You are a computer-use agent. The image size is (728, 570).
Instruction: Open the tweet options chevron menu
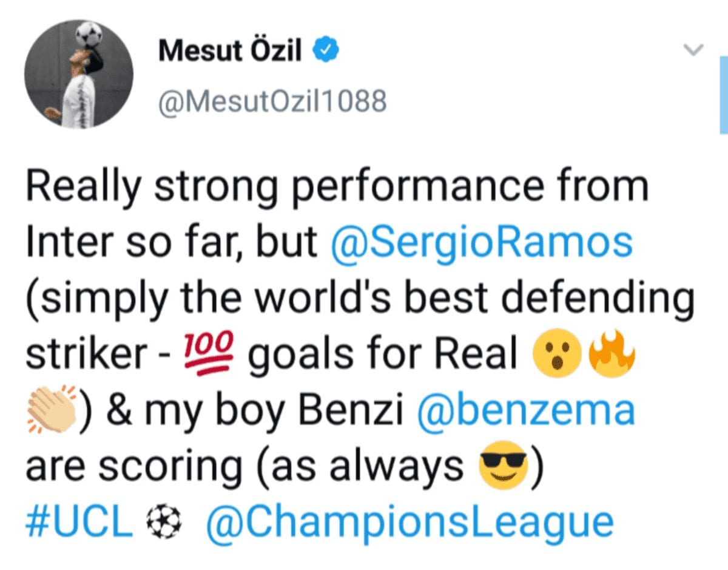693,49
